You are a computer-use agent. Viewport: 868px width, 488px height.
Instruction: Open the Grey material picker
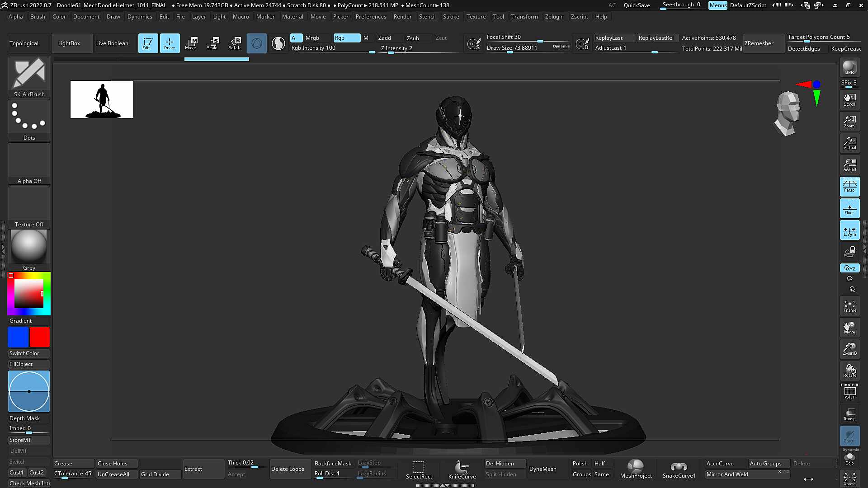click(29, 250)
